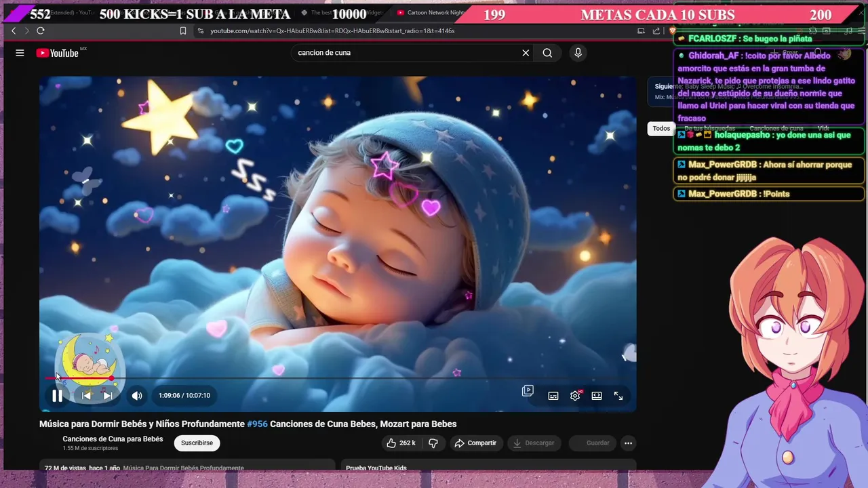Reload the browser page
Screen dimensions: 868x488
pyautogui.click(x=41, y=30)
